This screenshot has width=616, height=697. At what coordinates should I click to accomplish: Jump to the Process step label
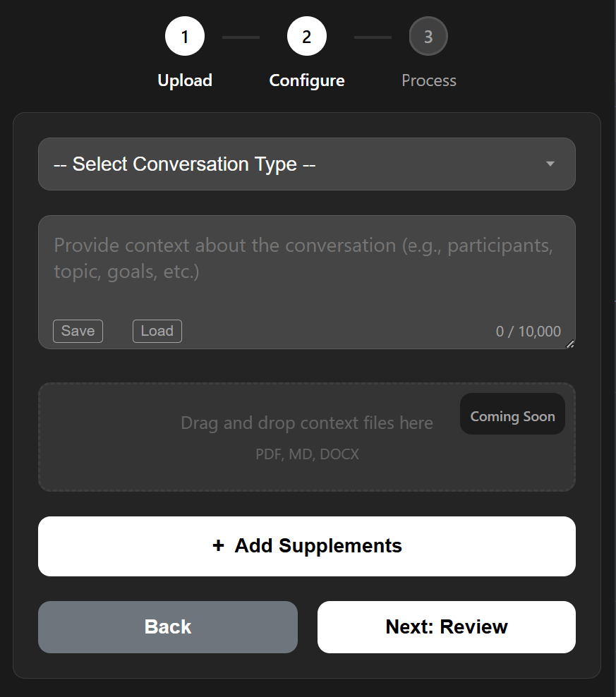[428, 80]
